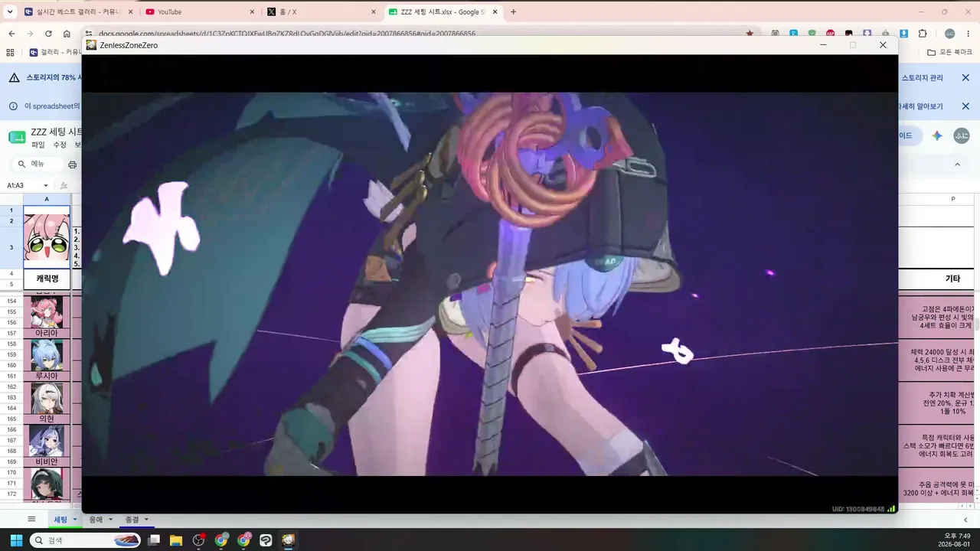Click the Google Sheets home logo

[17, 137]
